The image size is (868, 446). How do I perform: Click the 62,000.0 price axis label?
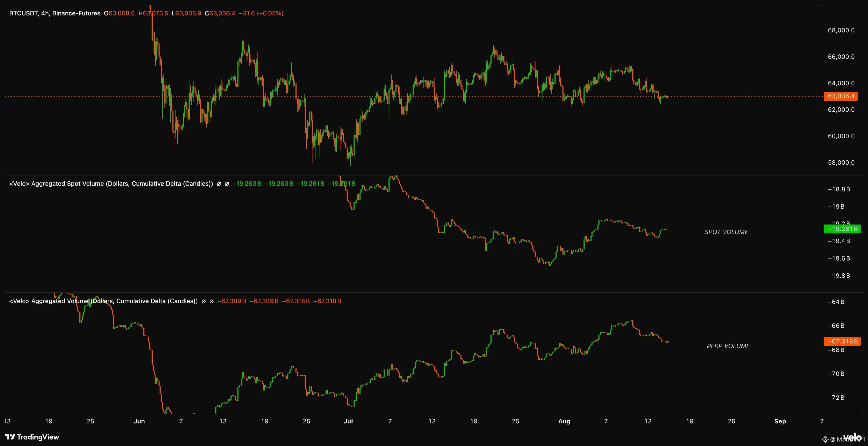coord(841,109)
